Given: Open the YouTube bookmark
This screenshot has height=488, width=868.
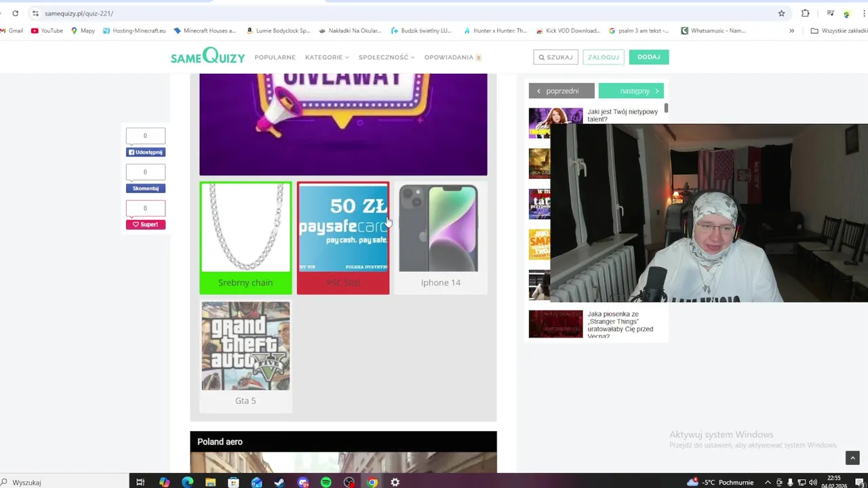Looking at the screenshot, I should tap(47, 30).
